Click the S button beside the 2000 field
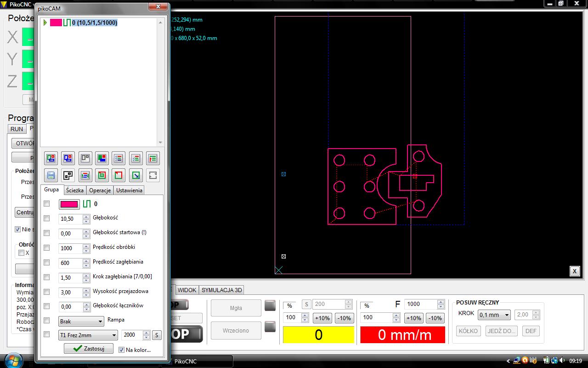 [x=157, y=335]
